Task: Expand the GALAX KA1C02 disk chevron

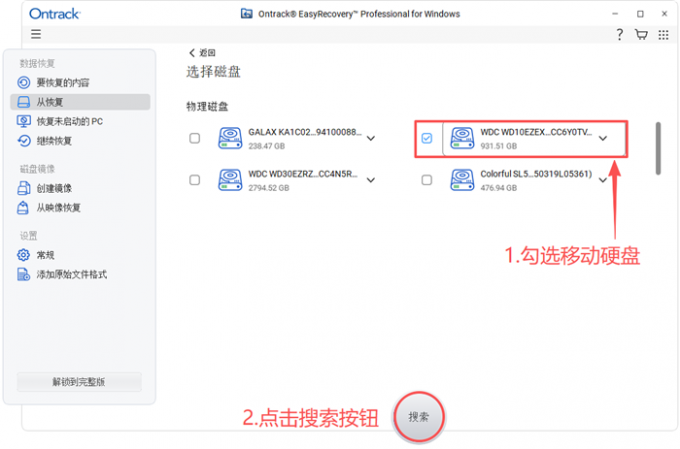Action: 371,138
